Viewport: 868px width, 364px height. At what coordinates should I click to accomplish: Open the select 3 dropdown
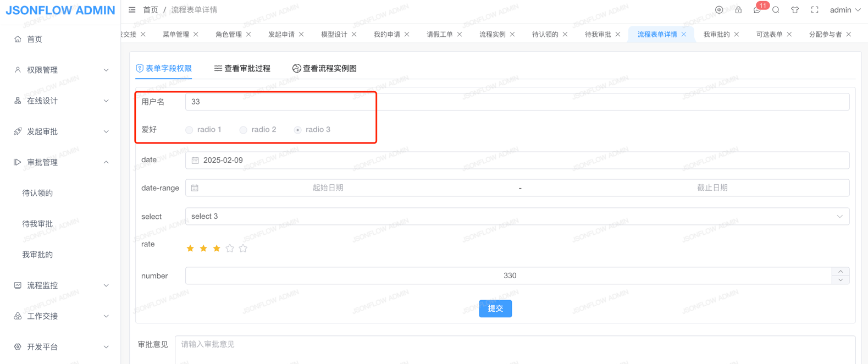point(517,216)
